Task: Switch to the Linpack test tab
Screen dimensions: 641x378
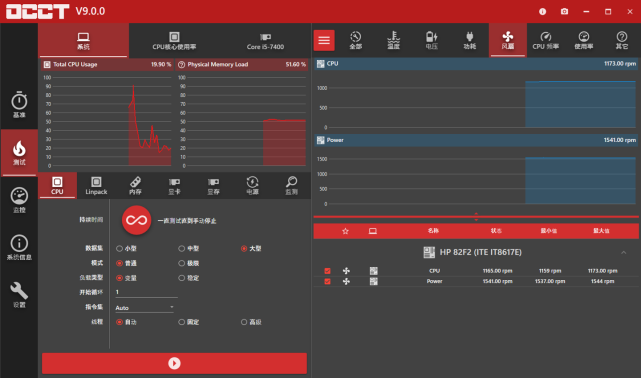Action: (x=96, y=186)
